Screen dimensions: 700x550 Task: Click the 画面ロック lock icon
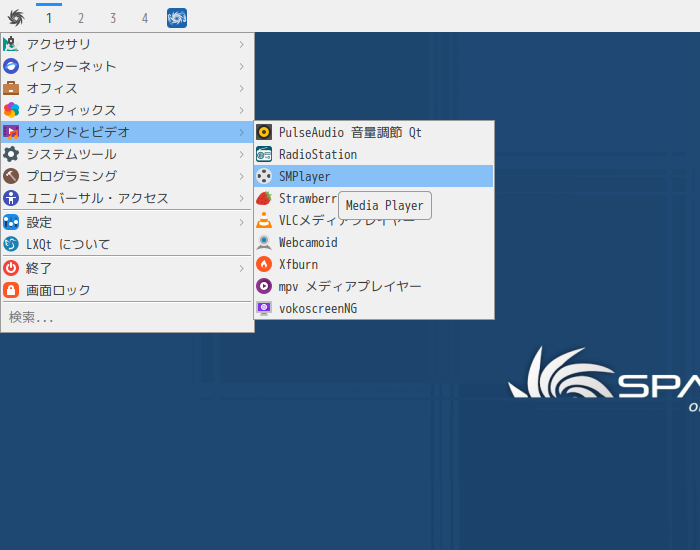11,290
